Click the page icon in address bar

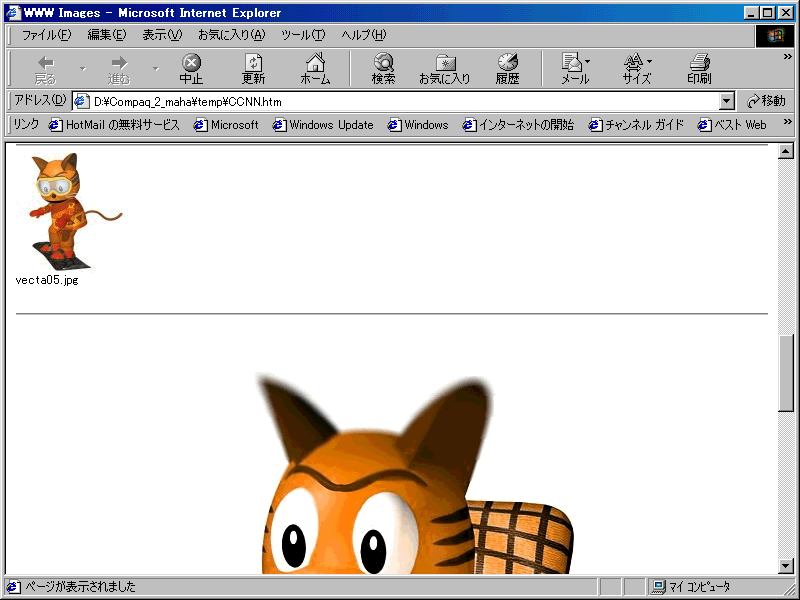click(82, 102)
